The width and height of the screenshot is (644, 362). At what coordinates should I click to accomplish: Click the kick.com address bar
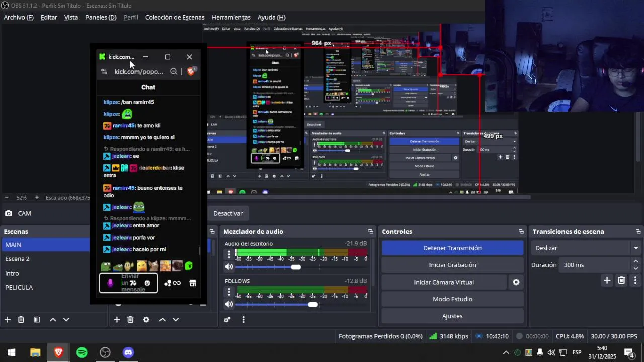tap(139, 72)
